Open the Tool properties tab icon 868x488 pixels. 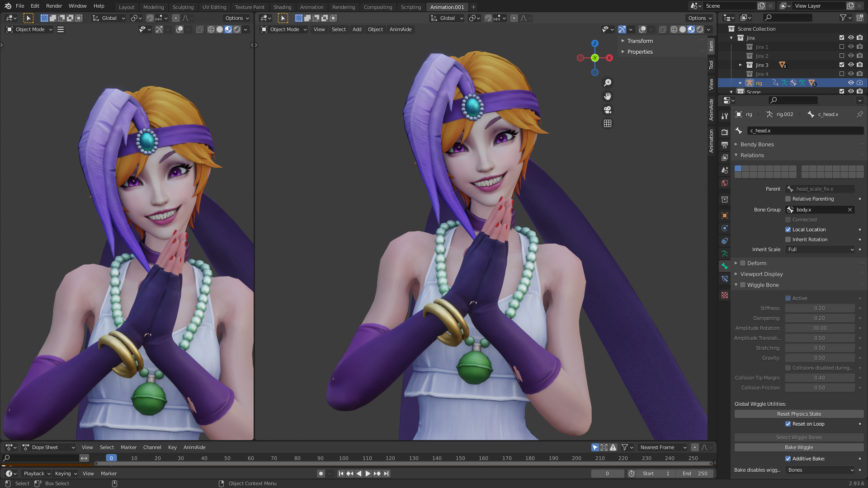[725, 116]
